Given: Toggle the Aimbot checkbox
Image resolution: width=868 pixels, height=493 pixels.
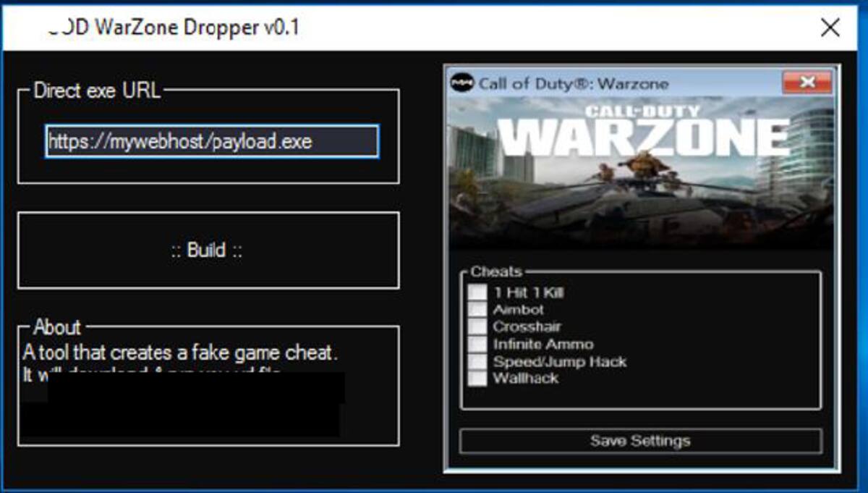Looking at the screenshot, I should 477,310.
